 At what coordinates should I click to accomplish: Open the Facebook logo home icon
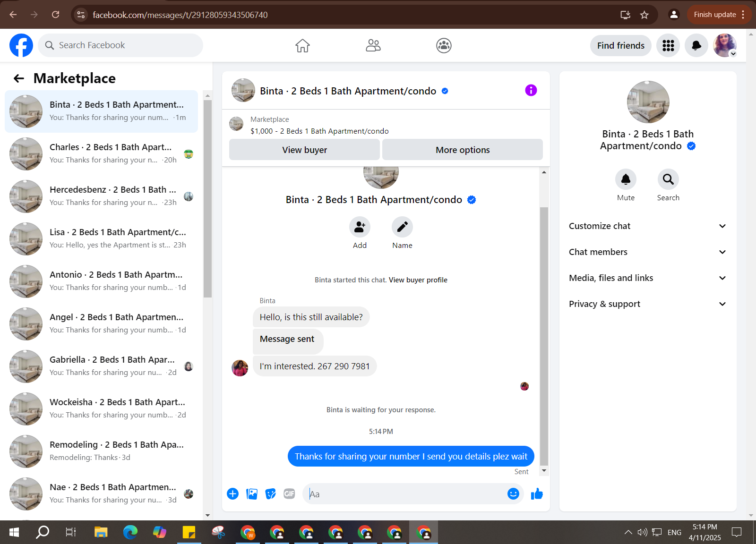(21, 45)
